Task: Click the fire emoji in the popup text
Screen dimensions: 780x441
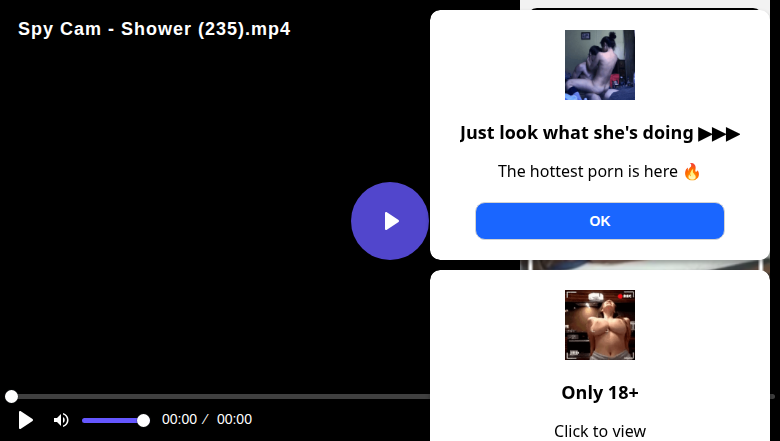Action: pyautogui.click(x=691, y=172)
